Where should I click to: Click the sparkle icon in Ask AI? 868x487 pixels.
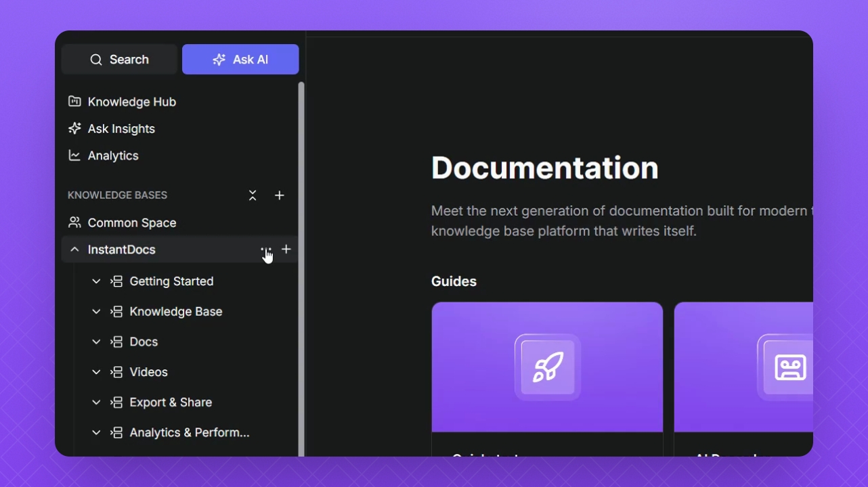(219, 60)
